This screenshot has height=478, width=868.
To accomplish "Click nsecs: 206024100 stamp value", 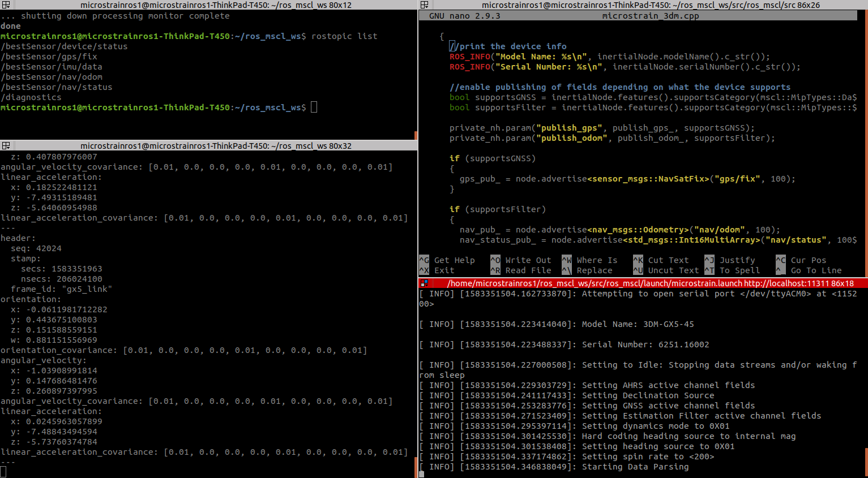I will [62, 279].
